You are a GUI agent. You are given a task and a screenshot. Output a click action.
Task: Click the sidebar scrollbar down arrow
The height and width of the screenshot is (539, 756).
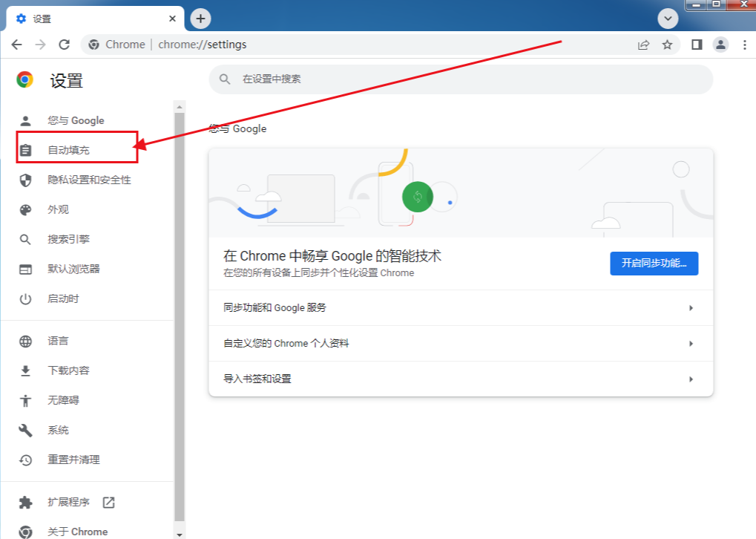[180, 535]
